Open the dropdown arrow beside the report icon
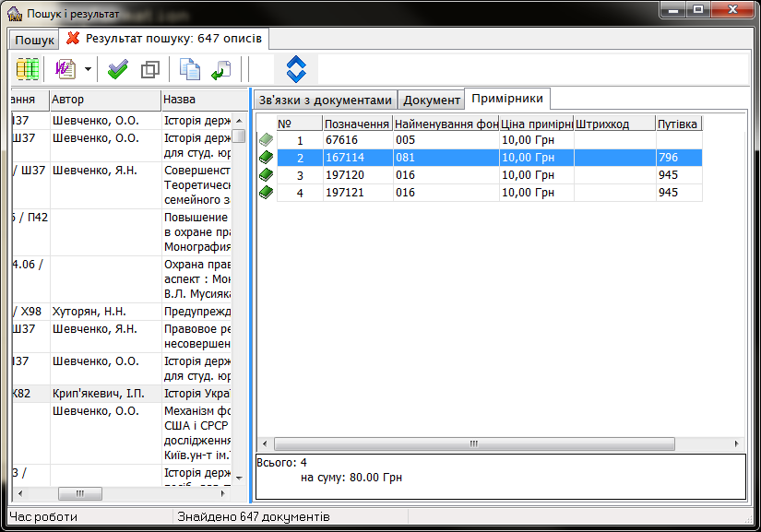 point(88,69)
